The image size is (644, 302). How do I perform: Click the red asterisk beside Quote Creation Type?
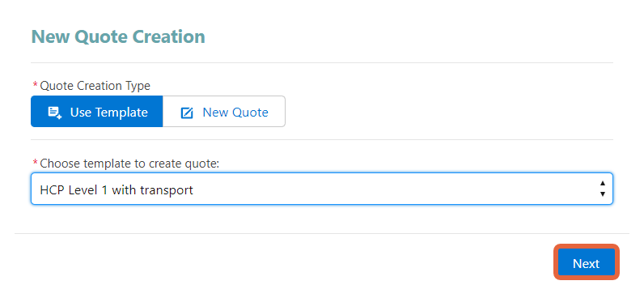tap(35, 85)
